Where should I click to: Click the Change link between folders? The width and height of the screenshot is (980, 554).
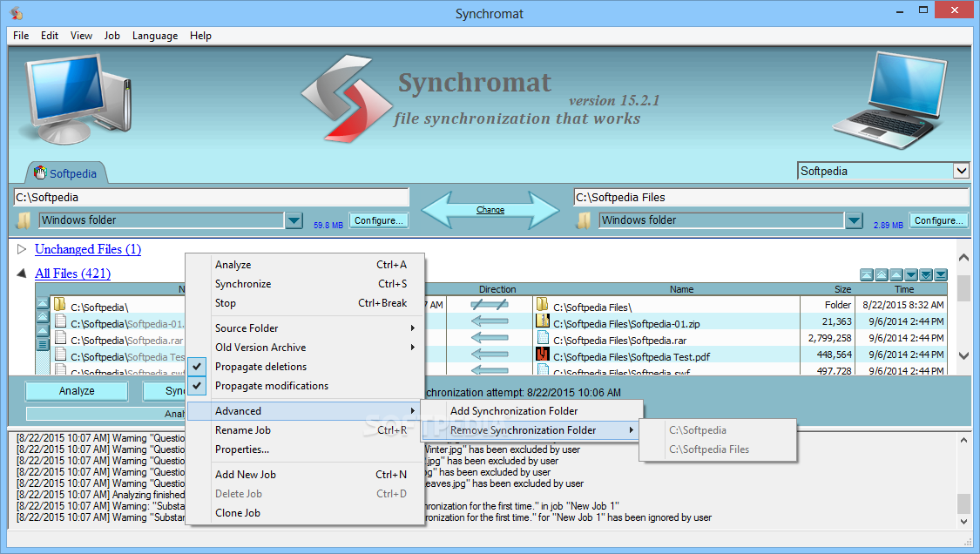pos(490,210)
